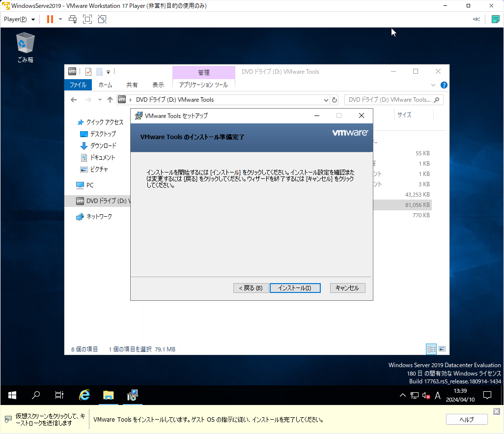Screen dimensions: 504x434
Task: Select デスクトップ in navigation pane
Action: [x=98, y=134]
